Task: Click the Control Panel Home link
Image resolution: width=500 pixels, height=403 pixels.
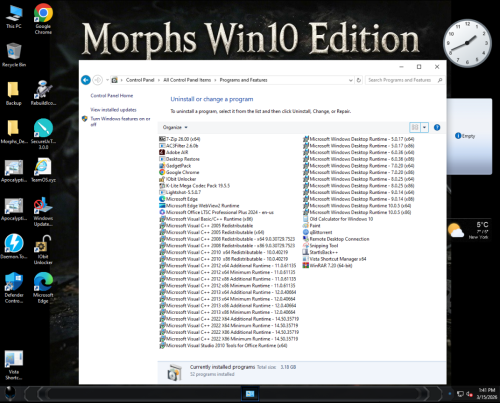Action: [x=112, y=96]
